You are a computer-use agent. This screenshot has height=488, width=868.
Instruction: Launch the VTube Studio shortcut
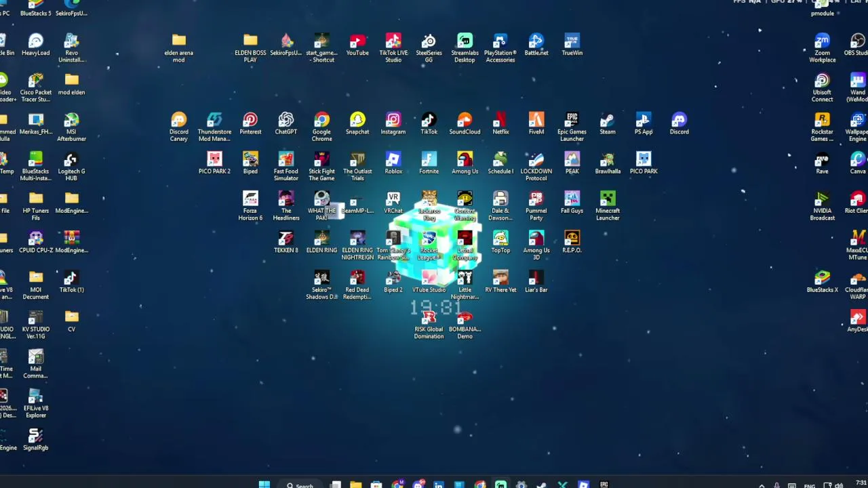[429, 282]
